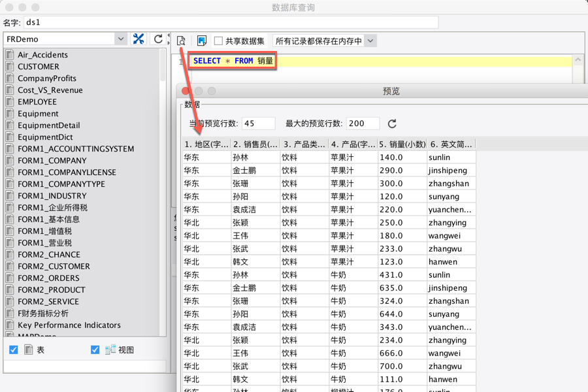Select the FORM2_PRODUCT table
This screenshot has height=392, width=588.
52,289
